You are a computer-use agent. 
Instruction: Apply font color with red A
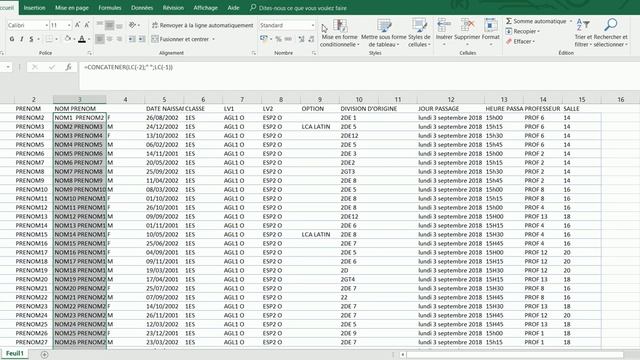coord(82,39)
